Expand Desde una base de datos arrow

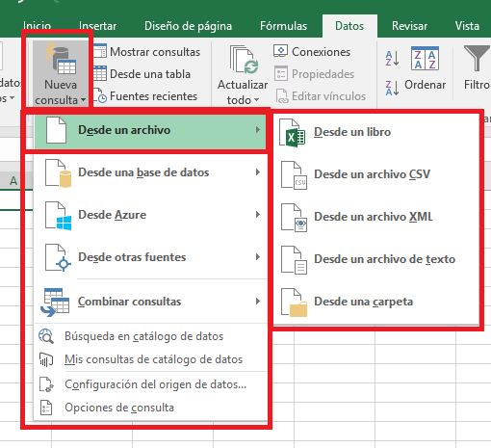(x=258, y=172)
